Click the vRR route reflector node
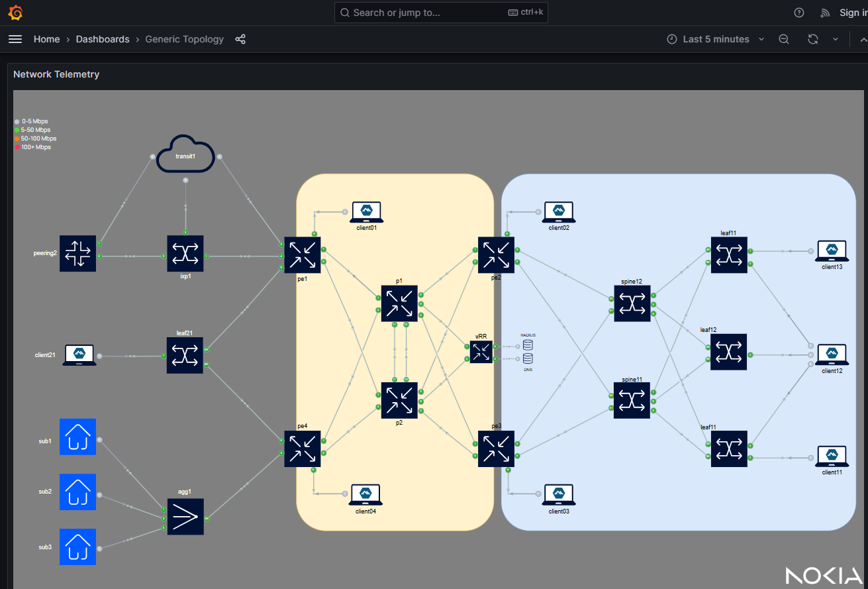 [481, 352]
